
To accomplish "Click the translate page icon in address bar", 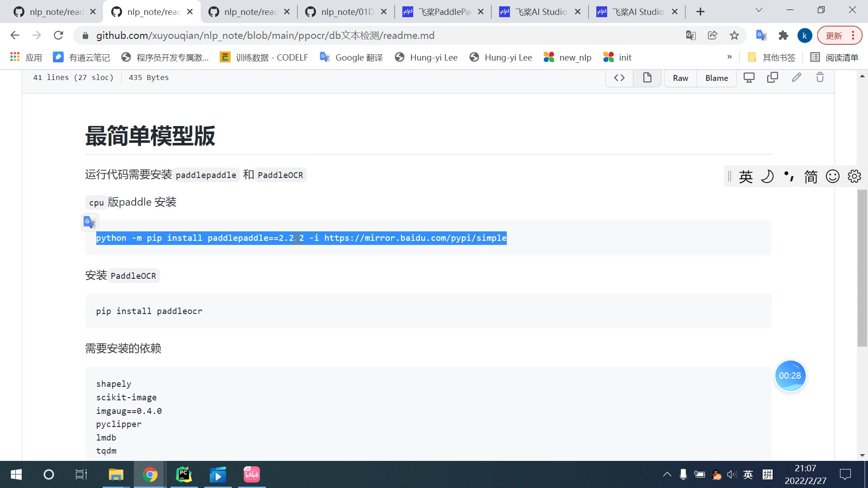I will [691, 35].
